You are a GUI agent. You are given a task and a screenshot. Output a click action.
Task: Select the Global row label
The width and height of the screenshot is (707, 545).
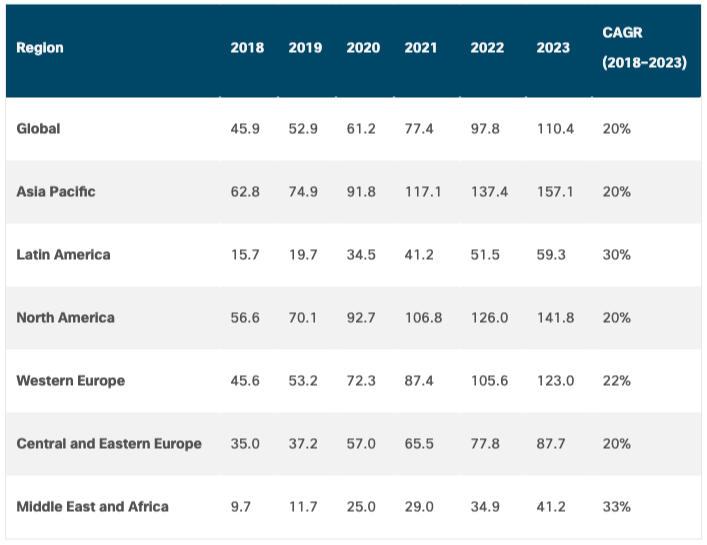(x=39, y=129)
